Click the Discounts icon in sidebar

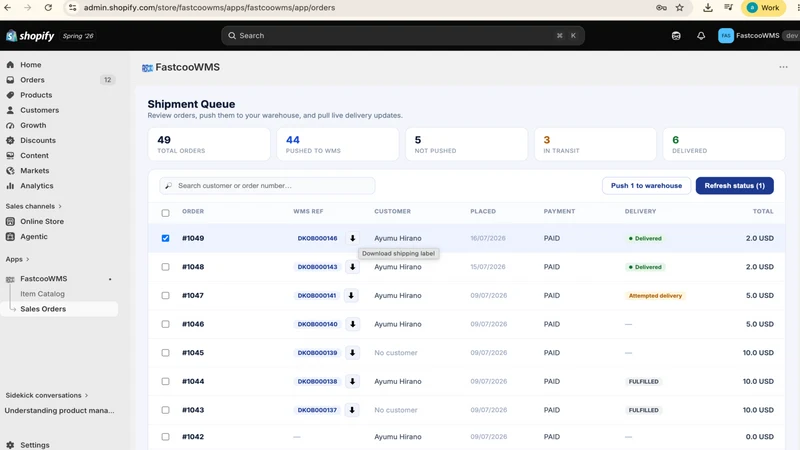[10, 140]
